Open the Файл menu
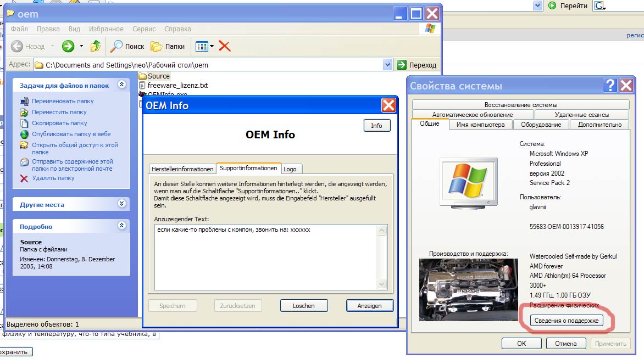Screen dimensions: 644x364 [19, 29]
